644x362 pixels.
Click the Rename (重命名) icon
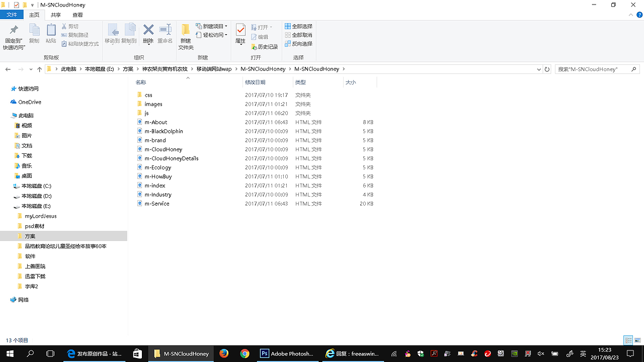coord(165,30)
